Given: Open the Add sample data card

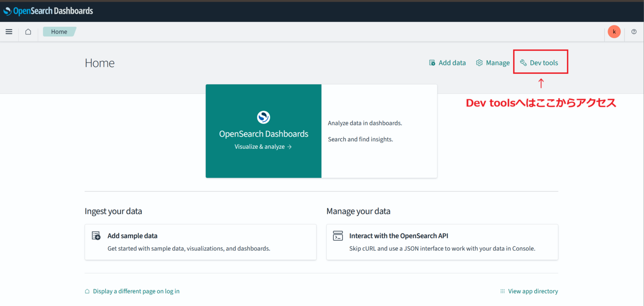Looking at the screenshot, I should click(x=200, y=242).
